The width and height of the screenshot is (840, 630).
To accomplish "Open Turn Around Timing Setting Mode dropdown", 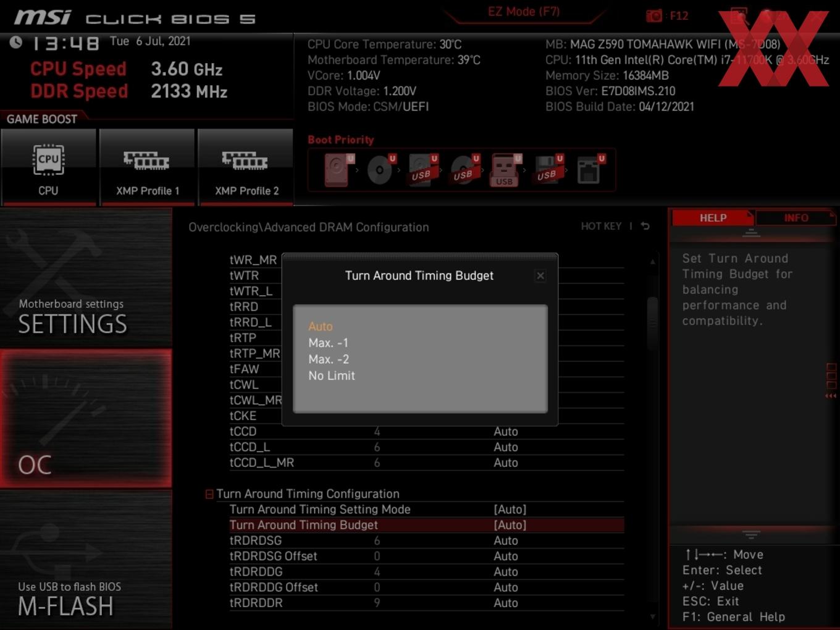I will point(510,510).
